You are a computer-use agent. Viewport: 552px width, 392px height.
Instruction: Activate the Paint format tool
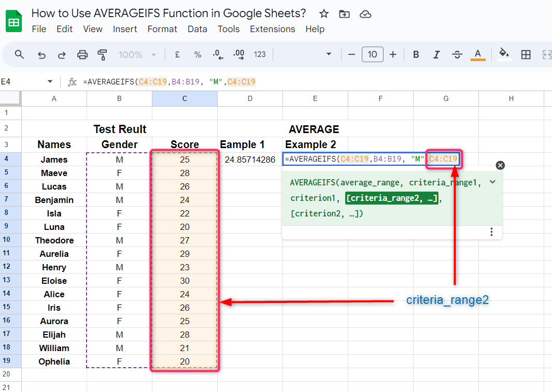(x=103, y=55)
